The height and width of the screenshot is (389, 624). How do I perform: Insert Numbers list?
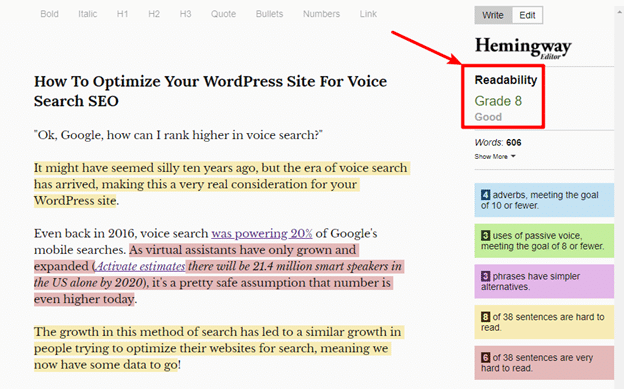pos(322,14)
